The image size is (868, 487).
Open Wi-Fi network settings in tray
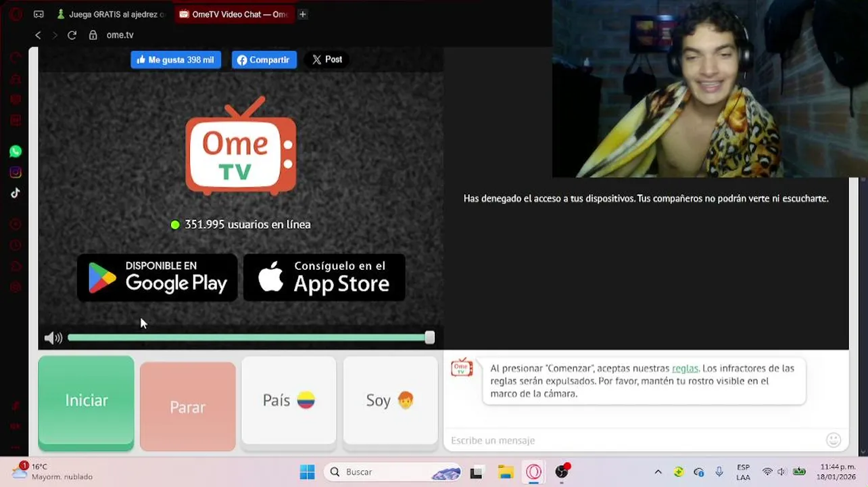[x=767, y=472]
